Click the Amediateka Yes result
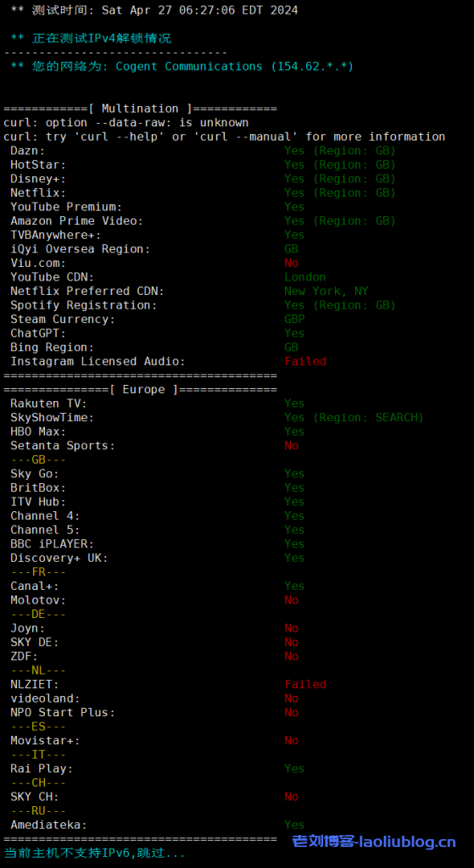 294,824
